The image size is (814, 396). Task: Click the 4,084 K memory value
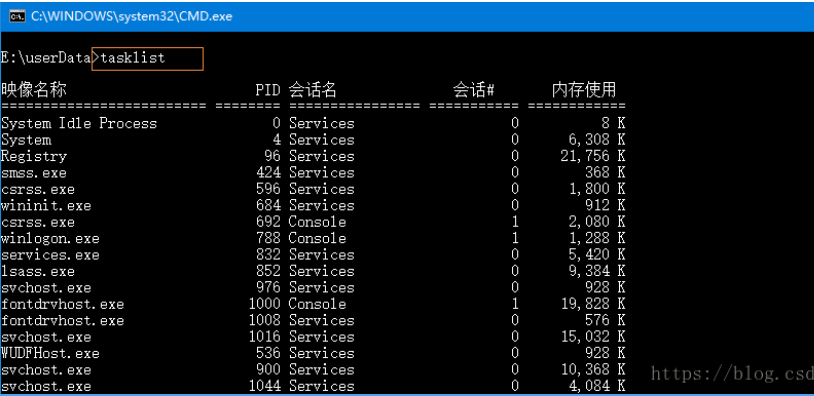coord(597,387)
